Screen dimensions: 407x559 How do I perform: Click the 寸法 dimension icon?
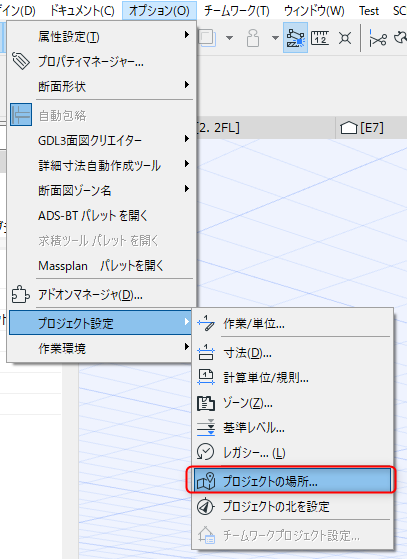206,353
